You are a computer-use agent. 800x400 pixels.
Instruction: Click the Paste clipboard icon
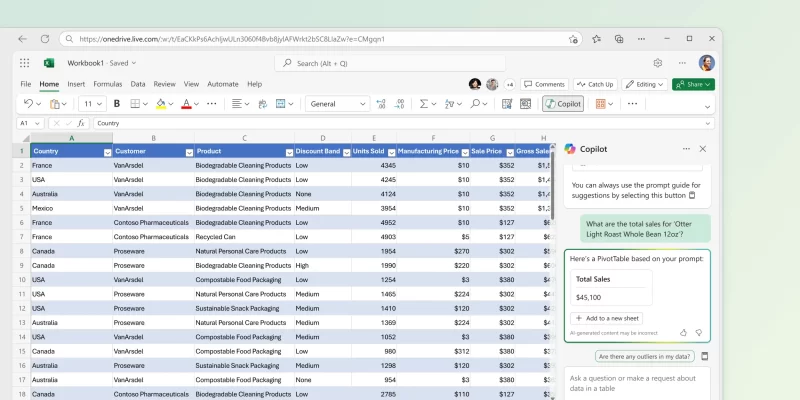tap(55, 104)
